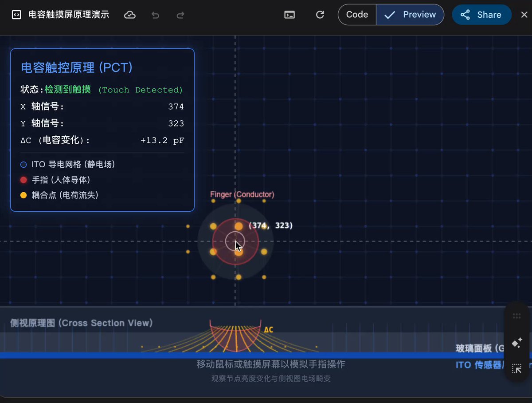Click the 电容触控原理 (PCT) heading
The width and height of the screenshot is (532, 403).
point(77,67)
